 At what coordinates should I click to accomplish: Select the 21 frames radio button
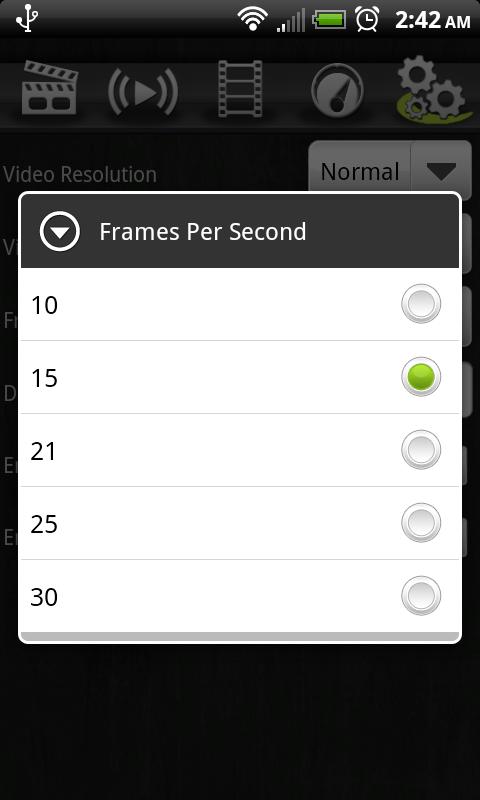pyautogui.click(x=421, y=450)
